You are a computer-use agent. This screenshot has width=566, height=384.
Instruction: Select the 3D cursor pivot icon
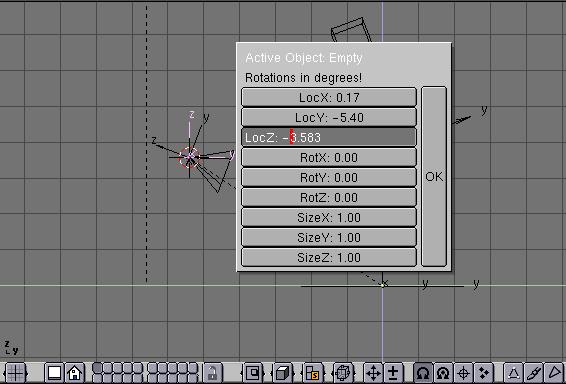coord(463,372)
